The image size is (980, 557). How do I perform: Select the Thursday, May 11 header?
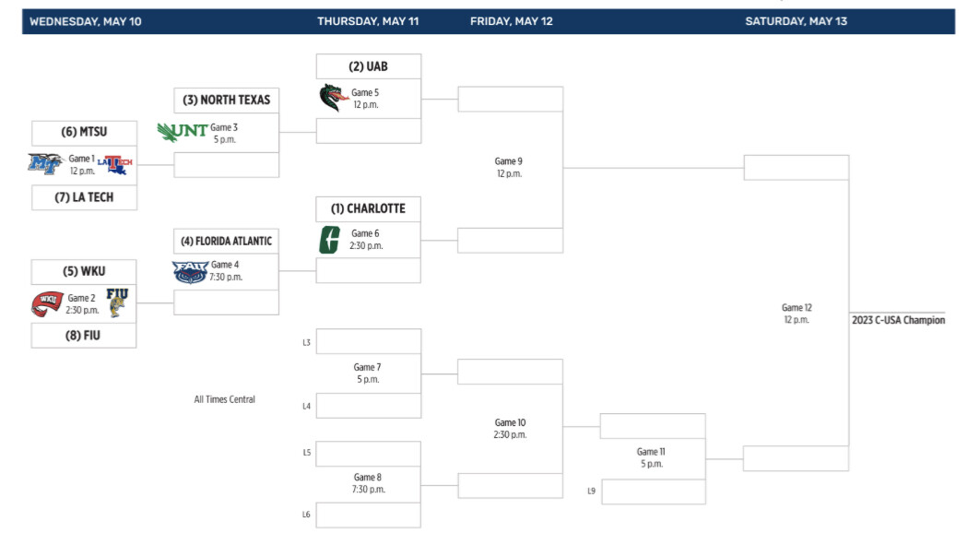click(x=368, y=21)
